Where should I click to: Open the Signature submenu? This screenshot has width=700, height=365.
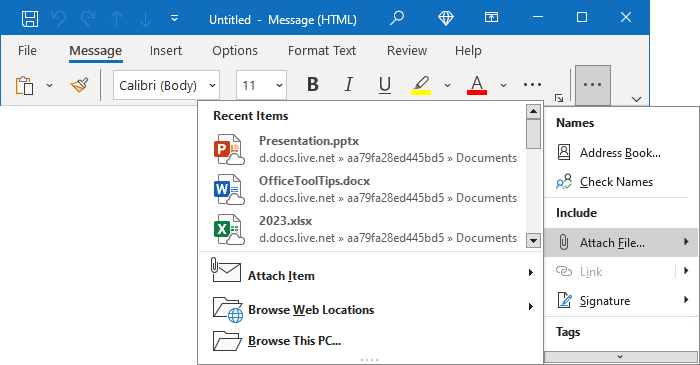(x=621, y=300)
